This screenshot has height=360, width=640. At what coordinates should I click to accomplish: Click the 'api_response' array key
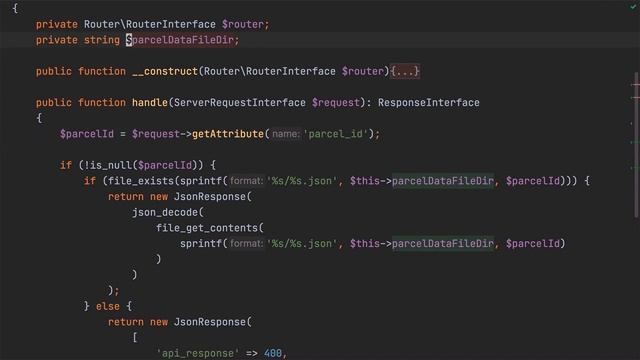point(198,353)
